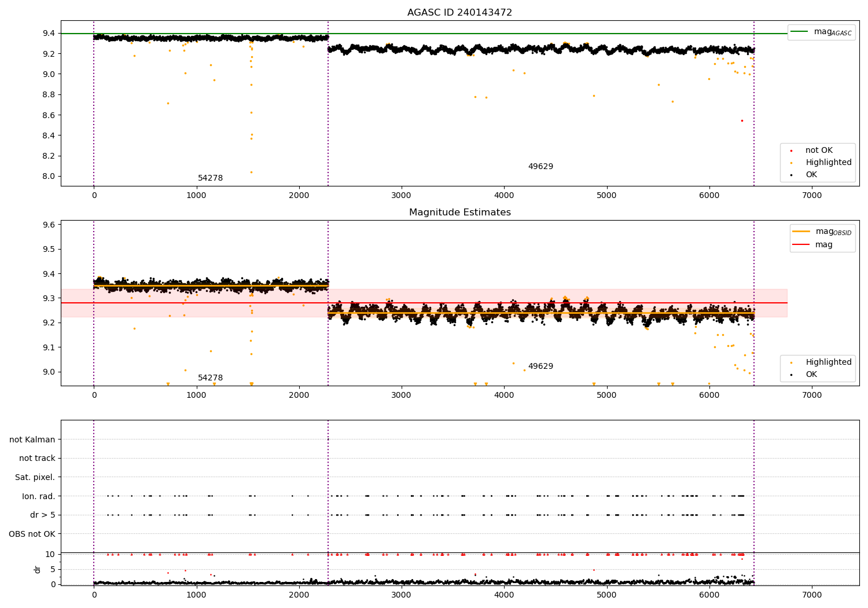Click OBSID label 49629 in top plot

pyautogui.click(x=540, y=167)
